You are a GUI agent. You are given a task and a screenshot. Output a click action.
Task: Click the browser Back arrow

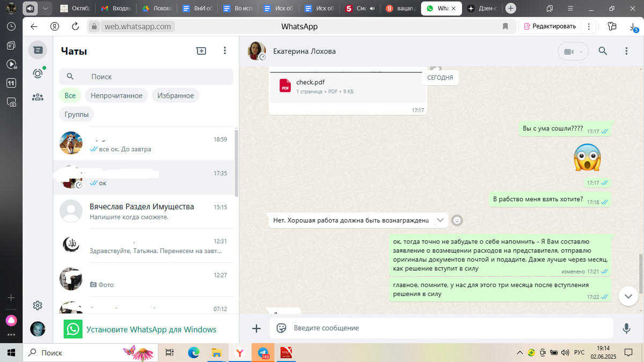pos(34,26)
